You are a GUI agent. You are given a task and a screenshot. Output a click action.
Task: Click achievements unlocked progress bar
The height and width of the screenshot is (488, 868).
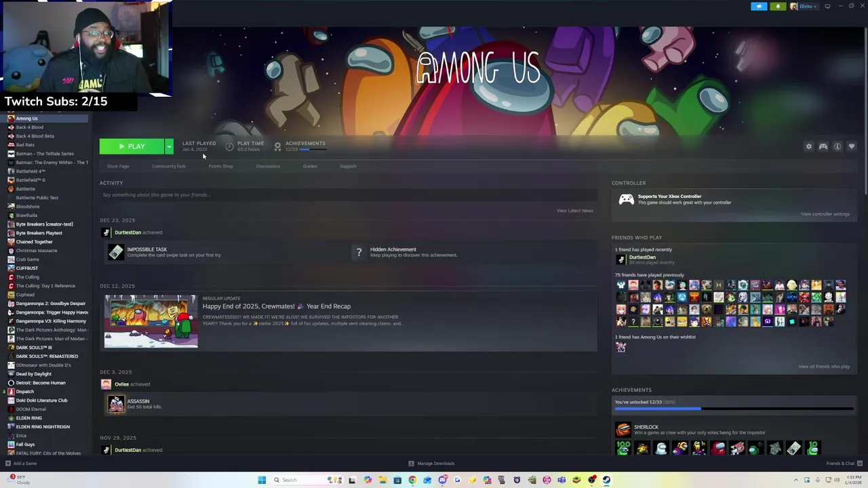pyautogui.click(x=732, y=409)
